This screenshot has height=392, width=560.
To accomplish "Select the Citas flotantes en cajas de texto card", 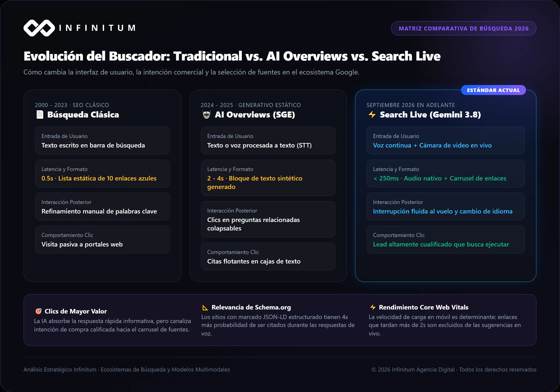I will tap(268, 256).
